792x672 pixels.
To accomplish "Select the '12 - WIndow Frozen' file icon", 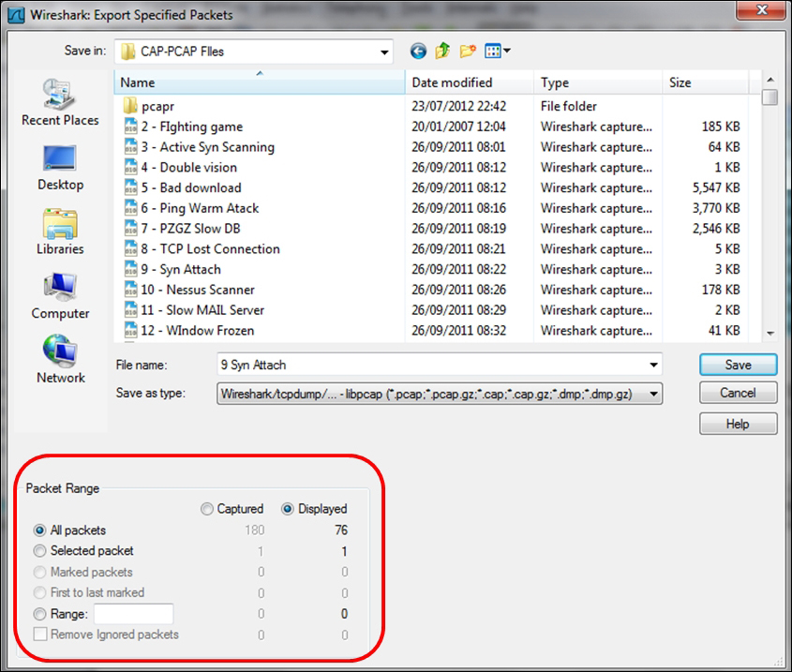I will [131, 331].
